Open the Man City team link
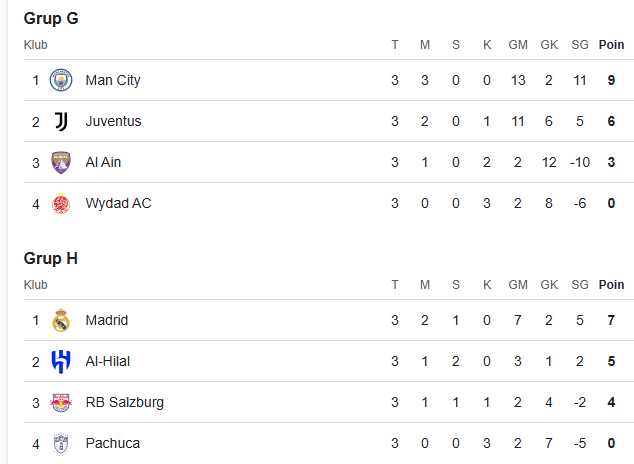The height and width of the screenshot is (464, 634). pyautogui.click(x=113, y=80)
